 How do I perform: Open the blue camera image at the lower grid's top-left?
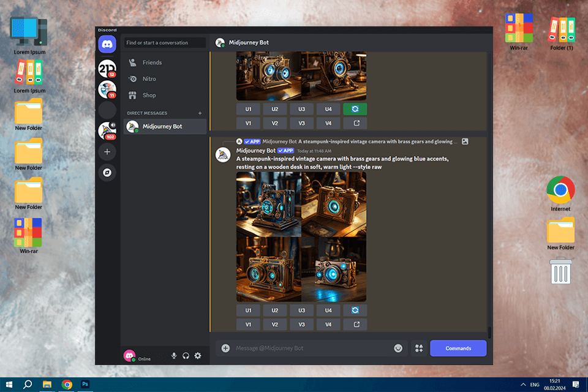(268, 205)
